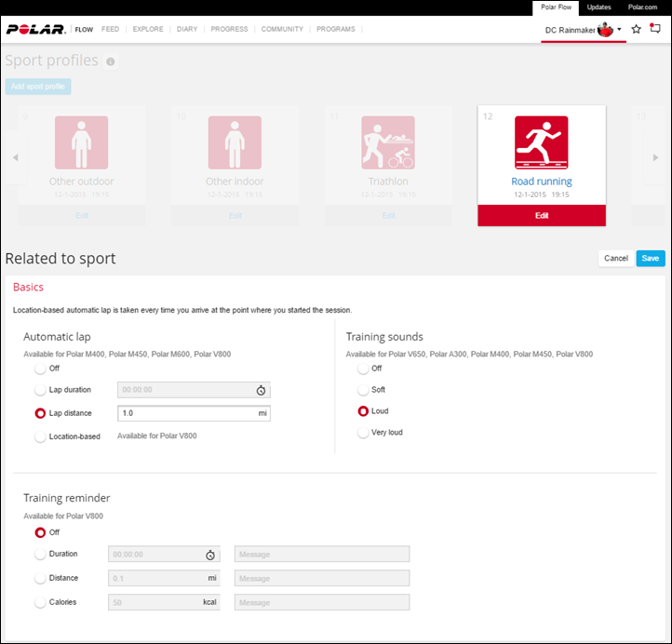Click the Lap distance input field

coord(186,413)
